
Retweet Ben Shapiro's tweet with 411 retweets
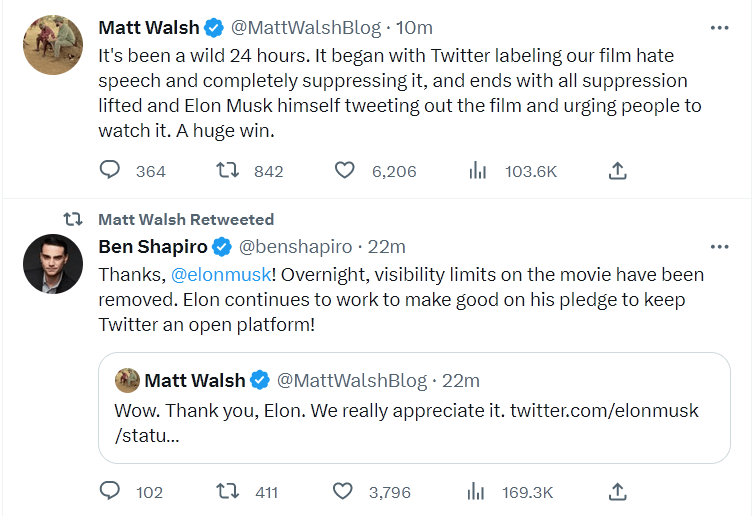[x=227, y=491]
